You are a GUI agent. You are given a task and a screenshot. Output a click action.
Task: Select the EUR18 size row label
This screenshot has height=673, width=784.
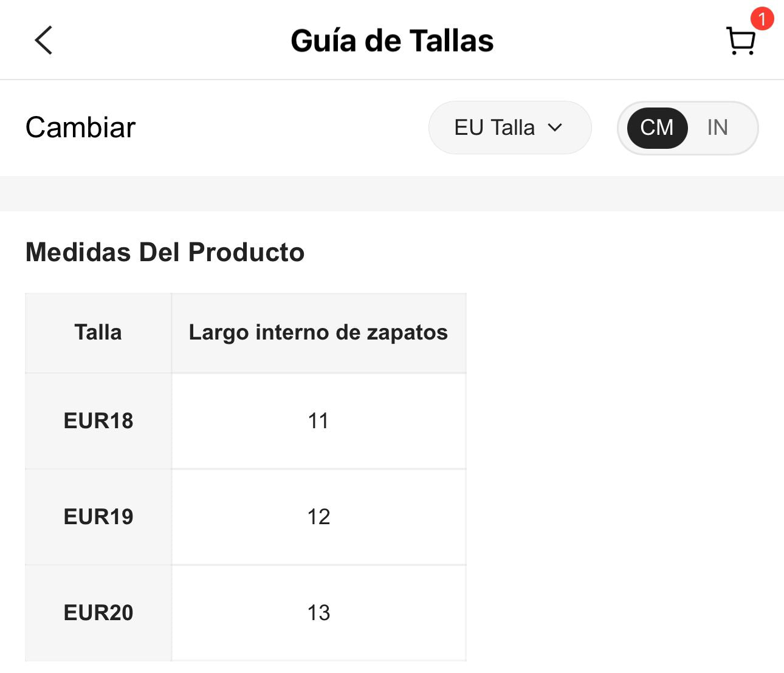point(98,421)
